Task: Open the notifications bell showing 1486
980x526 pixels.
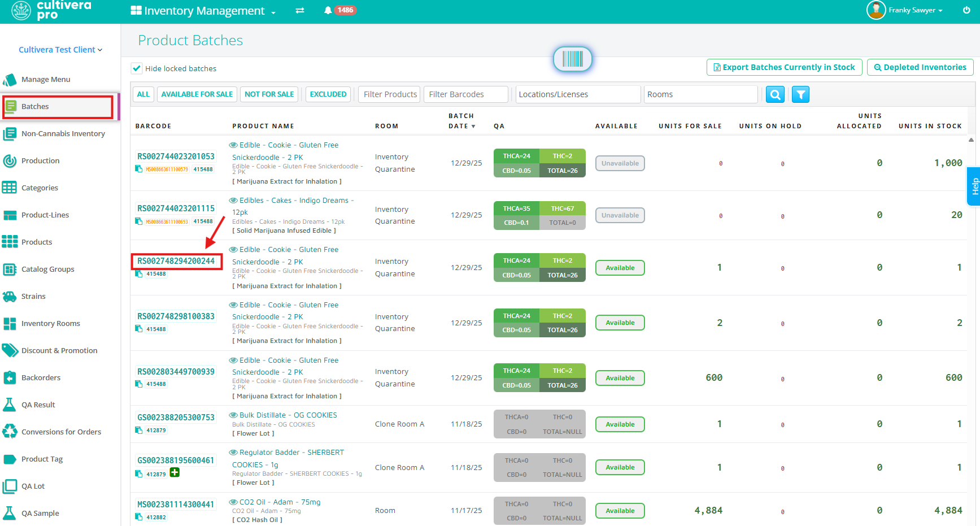Action: (328, 10)
